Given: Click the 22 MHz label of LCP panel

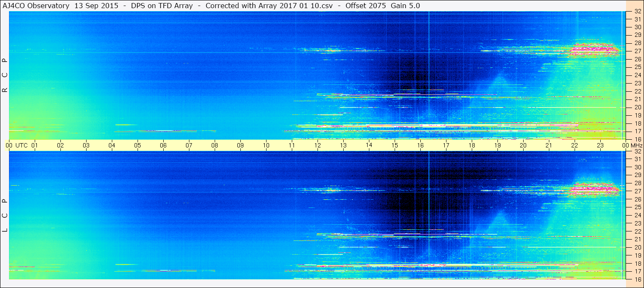Looking at the screenshot, I should (x=637, y=231).
